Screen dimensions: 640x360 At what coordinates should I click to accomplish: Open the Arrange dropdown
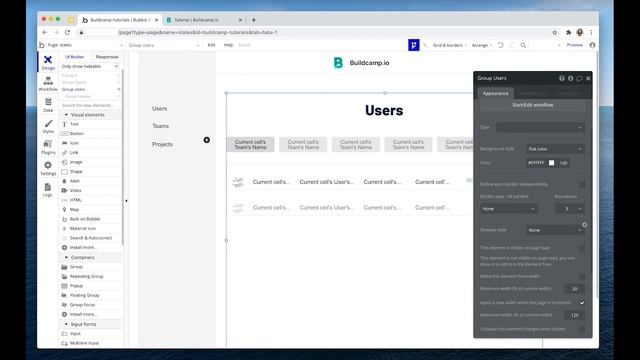point(482,45)
